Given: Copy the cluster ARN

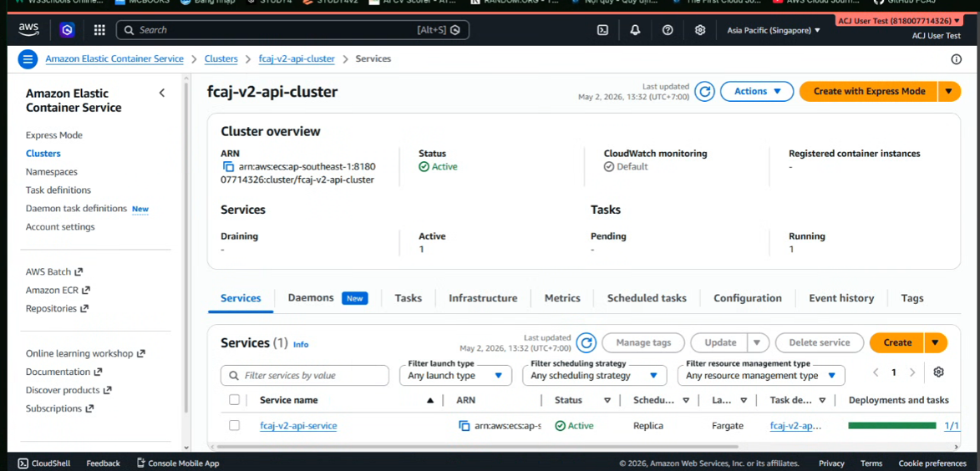Looking at the screenshot, I should 229,167.
